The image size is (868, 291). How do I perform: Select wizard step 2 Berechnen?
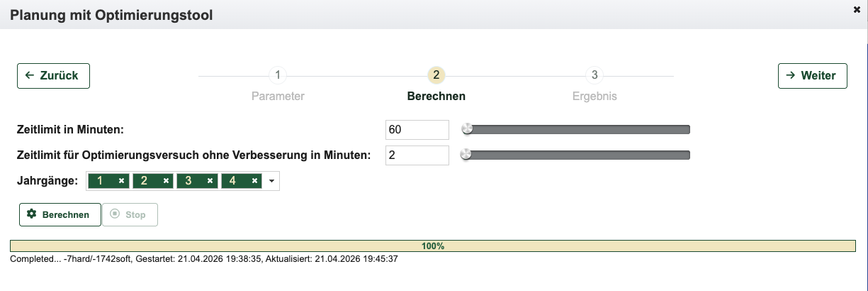tap(436, 75)
